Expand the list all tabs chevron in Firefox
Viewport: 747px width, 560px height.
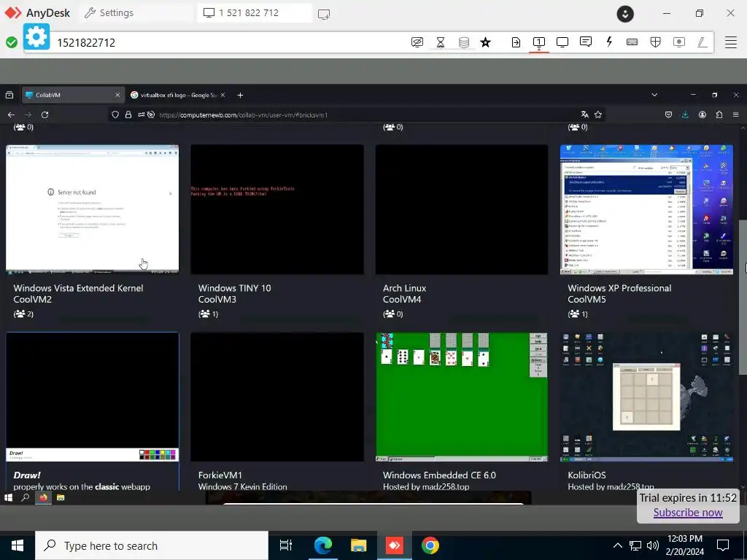coord(654,96)
